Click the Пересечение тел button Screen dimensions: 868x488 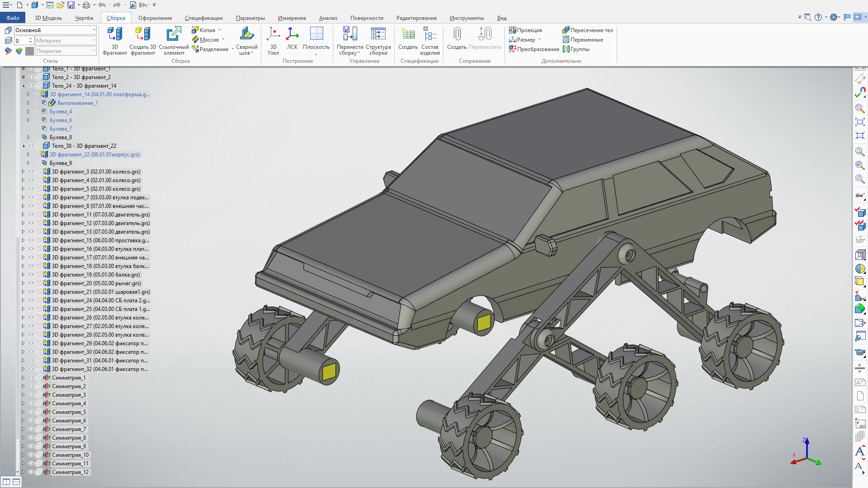(587, 30)
